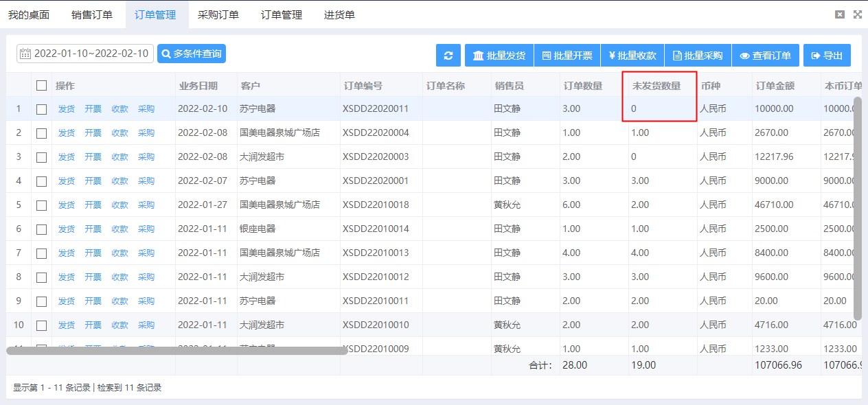Viewport: 868px width, 405px height.
Task: Click the vertical scrollbar of the table
Action: [857, 208]
